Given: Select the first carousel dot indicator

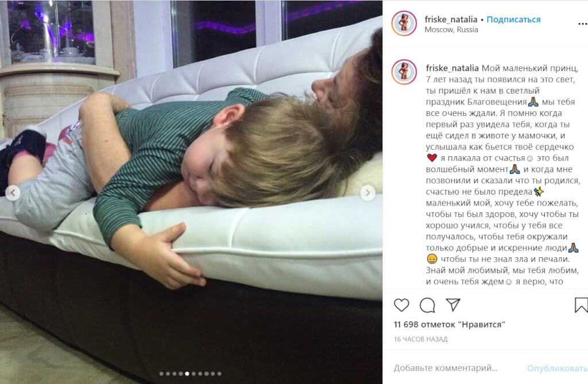Looking at the screenshot, I should tap(161, 374).
